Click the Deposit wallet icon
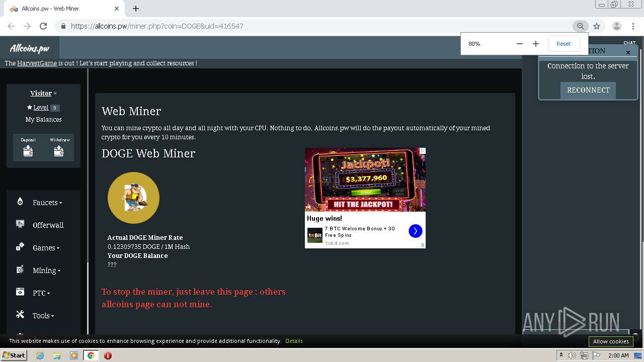 point(28,150)
